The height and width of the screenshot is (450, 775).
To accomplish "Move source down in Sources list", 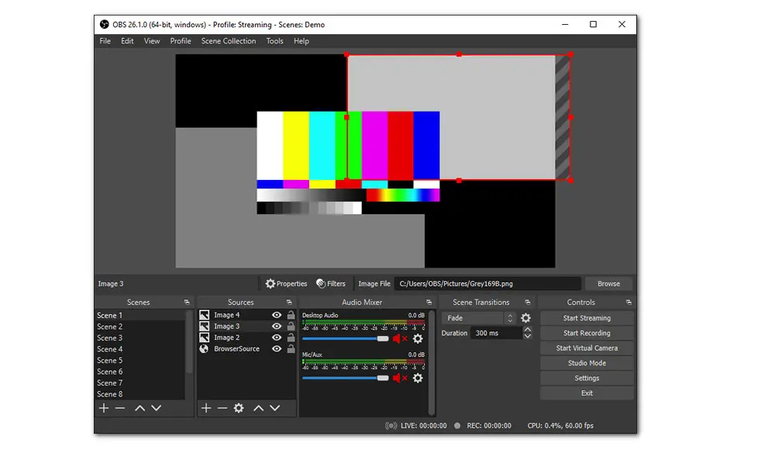I will 275,408.
